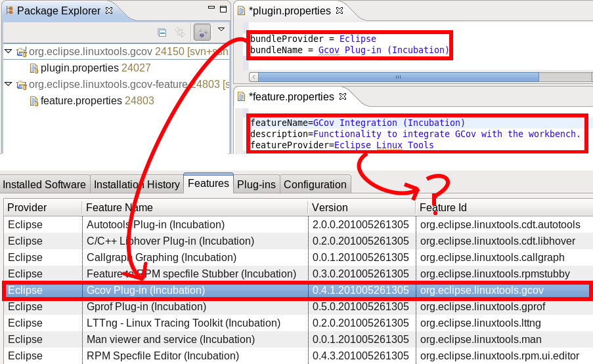Open Package Explorer view menu arrow
This screenshot has width=593, height=364.
pos(221,29)
